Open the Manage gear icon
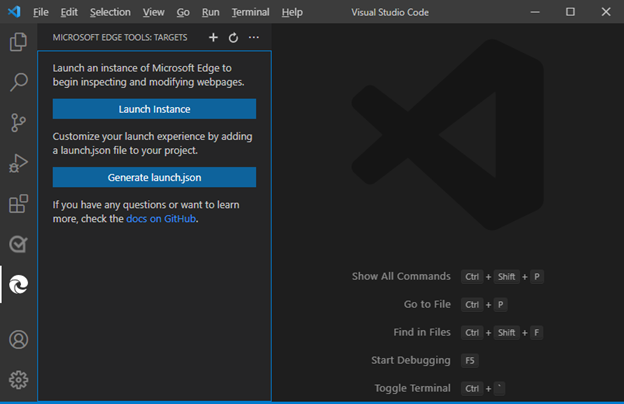624x404 pixels. click(x=18, y=380)
